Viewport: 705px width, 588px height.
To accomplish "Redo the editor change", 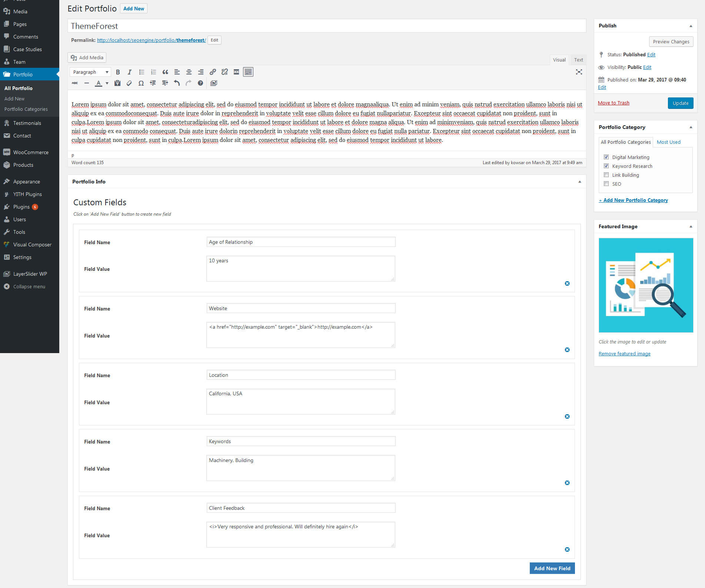I will [x=189, y=83].
